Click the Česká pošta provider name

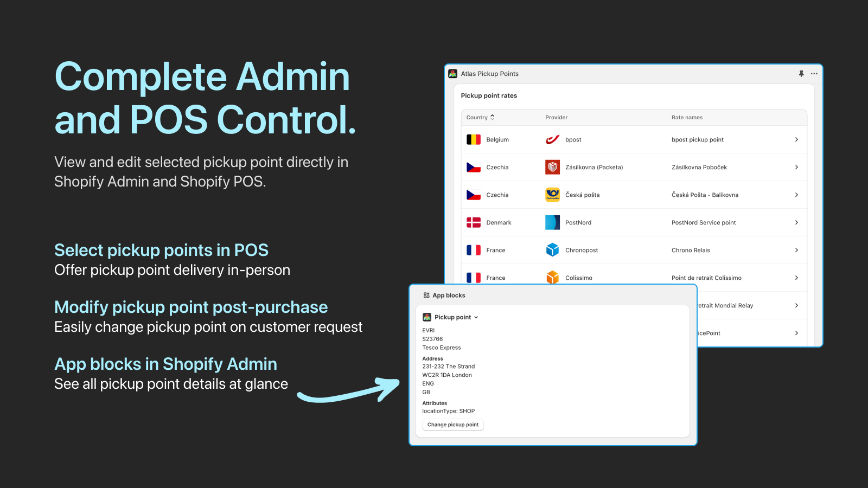(x=582, y=195)
